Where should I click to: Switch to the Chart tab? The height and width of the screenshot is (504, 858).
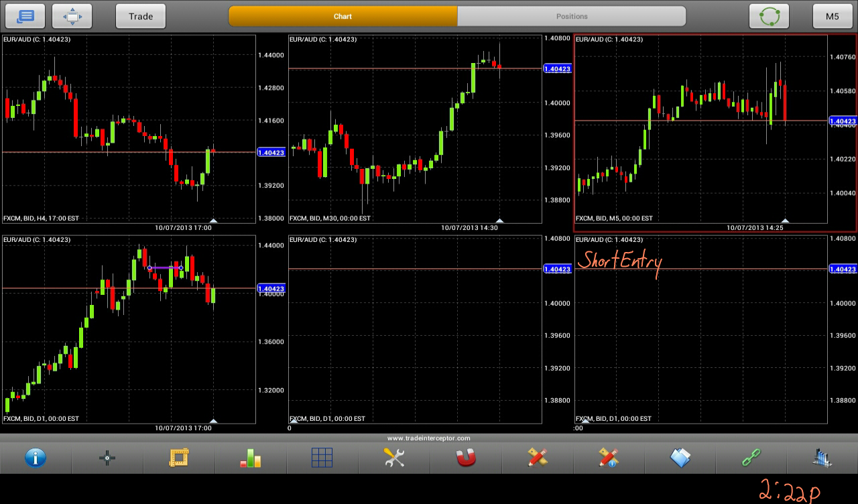[x=343, y=16]
